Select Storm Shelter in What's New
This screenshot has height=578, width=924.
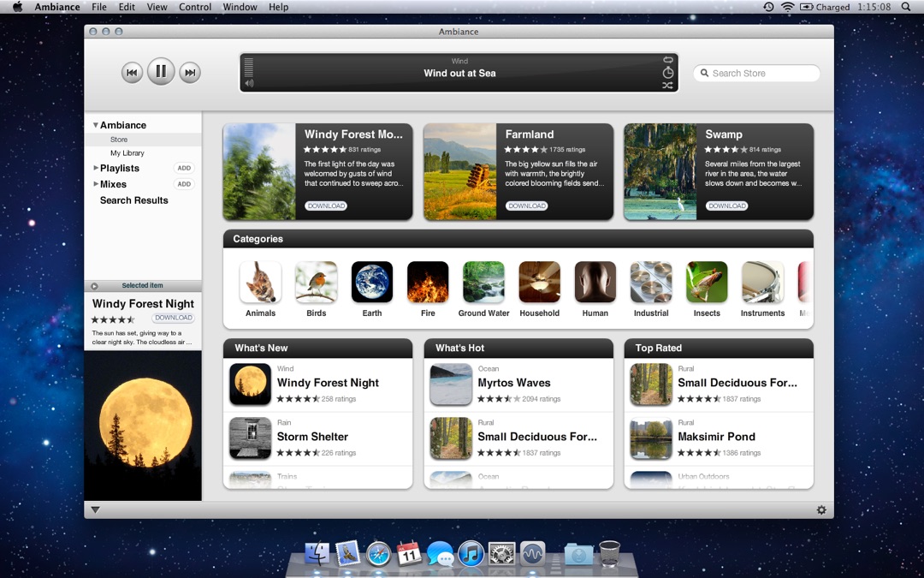[x=317, y=438]
